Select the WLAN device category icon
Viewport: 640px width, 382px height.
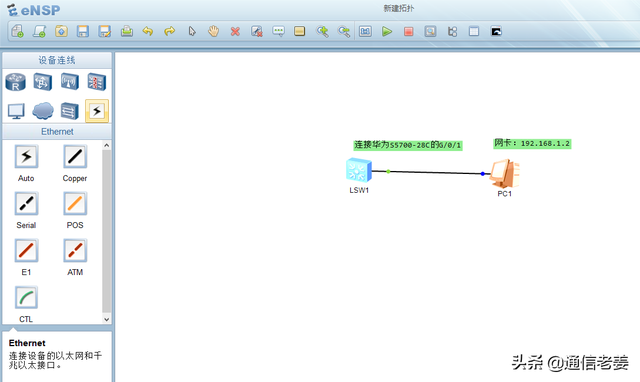click(x=70, y=82)
